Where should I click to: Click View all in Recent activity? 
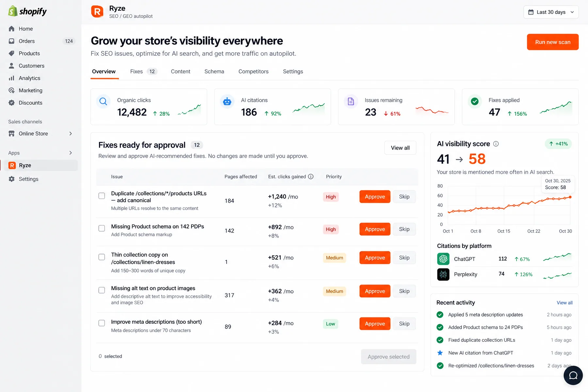point(564,303)
